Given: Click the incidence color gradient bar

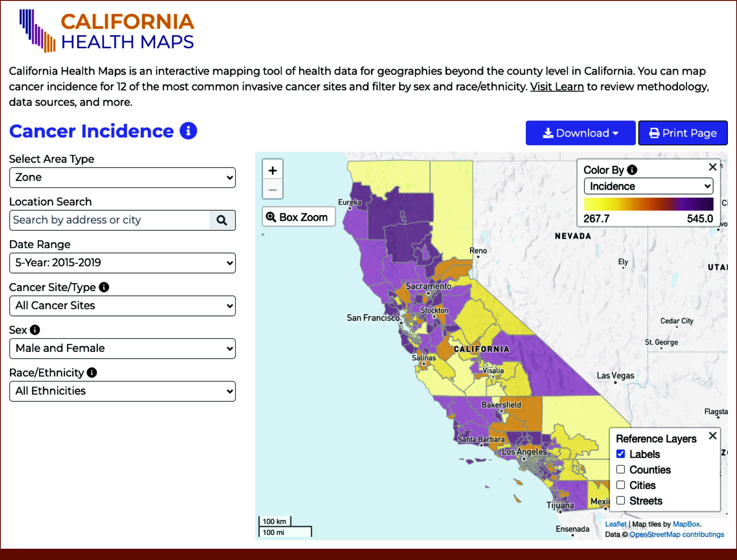Looking at the screenshot, I should 648,204.
